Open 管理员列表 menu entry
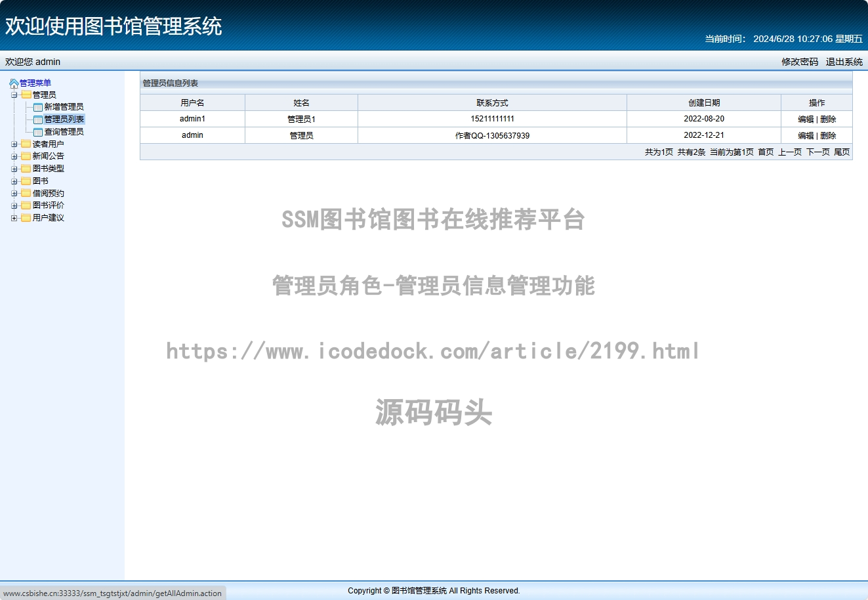Viewport: 868px width, 600px height. click(x=64, y=119)
